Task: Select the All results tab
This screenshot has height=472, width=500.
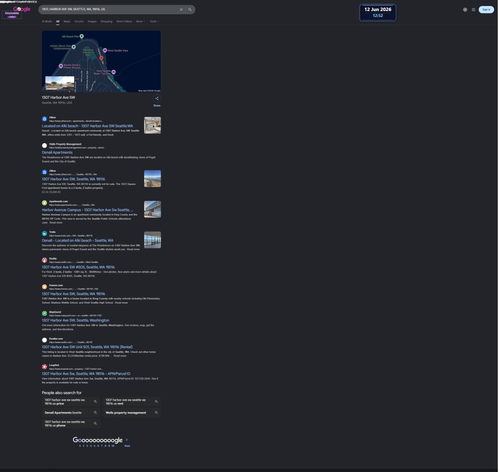Action: pos(58,21)
